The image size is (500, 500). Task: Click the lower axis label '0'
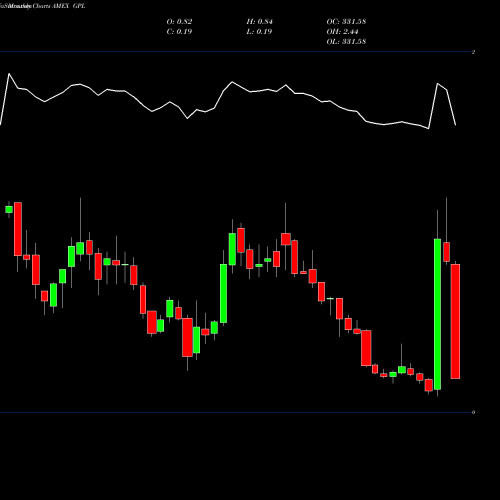coord(473,412)
